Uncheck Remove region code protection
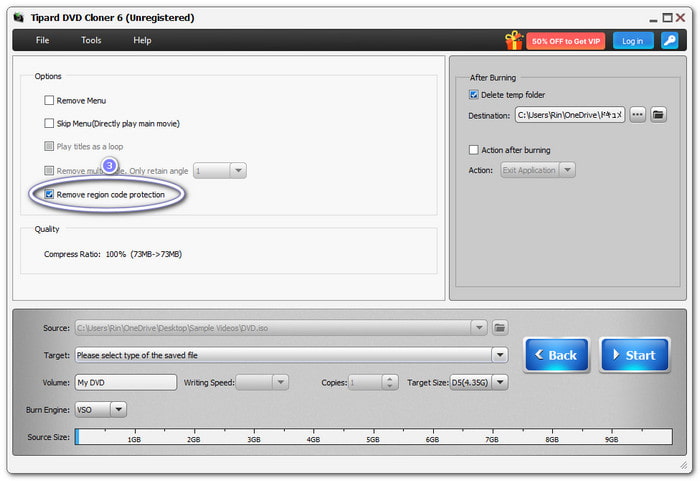The width and height of the screenshot is (700, 481). (49, 194)
